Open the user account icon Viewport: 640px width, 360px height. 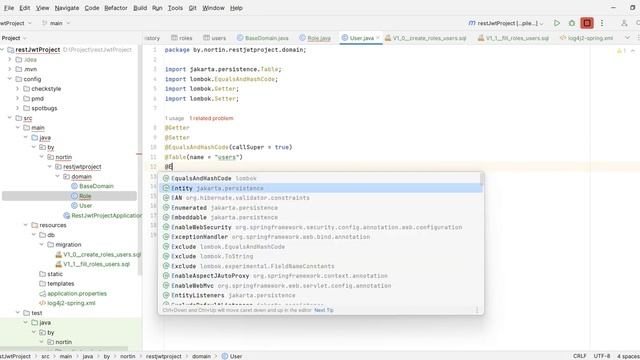tap(624, 23)
